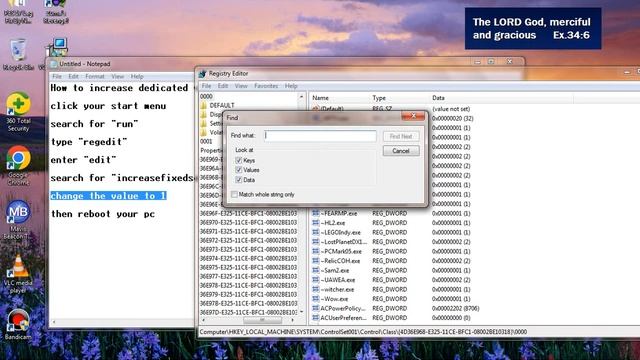This screenshot has width=640, height=360.
Task: Select tree key 36E970-E325-11CE-BFC1
Action: coord(248,222)
